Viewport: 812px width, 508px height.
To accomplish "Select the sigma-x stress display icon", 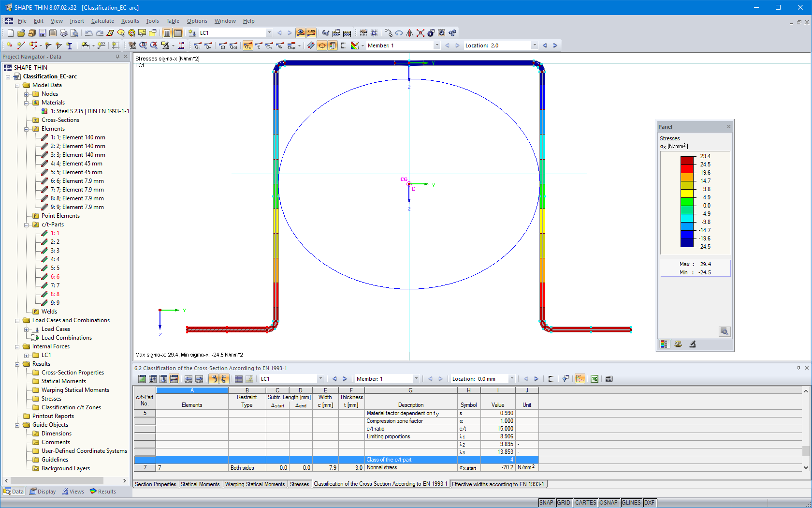I will (247, 45).
